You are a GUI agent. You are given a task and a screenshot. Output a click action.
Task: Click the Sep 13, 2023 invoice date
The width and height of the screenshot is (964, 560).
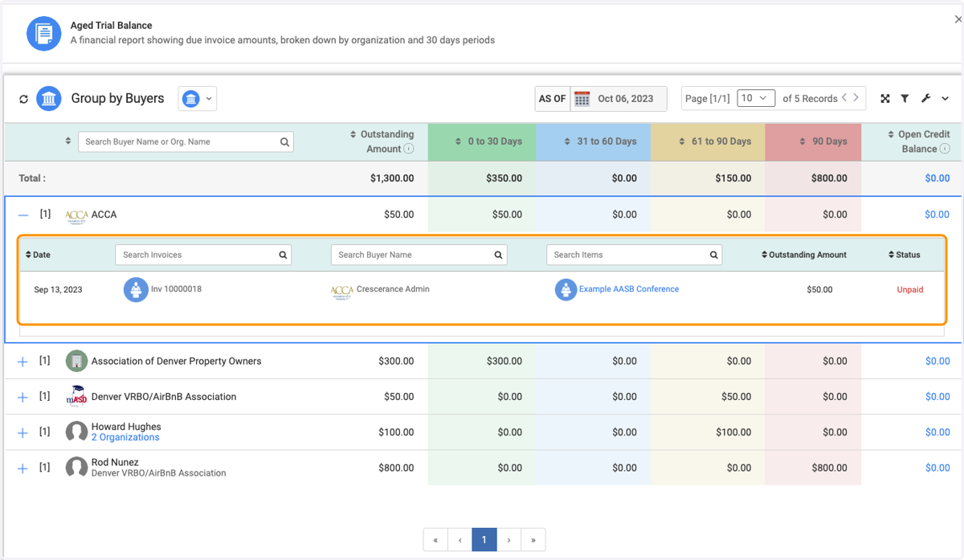pyautogui.click(x=58, y=290)
